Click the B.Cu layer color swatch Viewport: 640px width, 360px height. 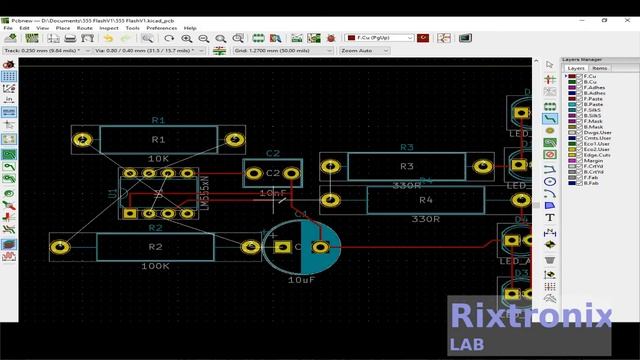572,82
